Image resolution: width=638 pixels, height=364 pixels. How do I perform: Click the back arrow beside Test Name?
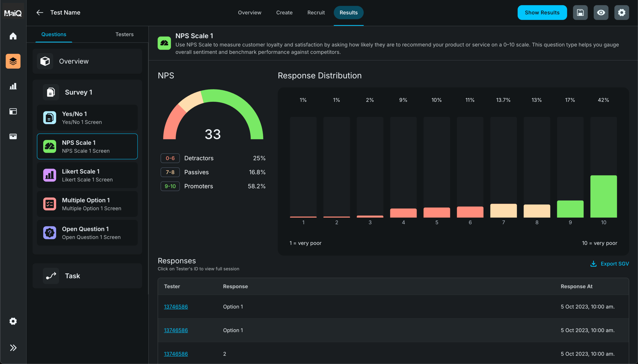pyautogui.click(x=40, y=12)
